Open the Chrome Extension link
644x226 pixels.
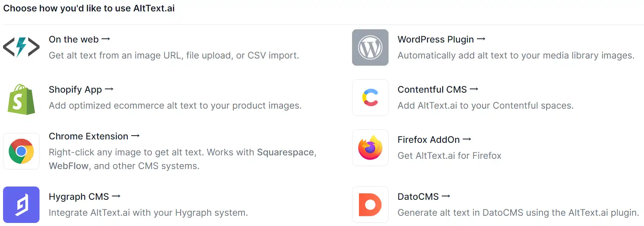(94, 136)
